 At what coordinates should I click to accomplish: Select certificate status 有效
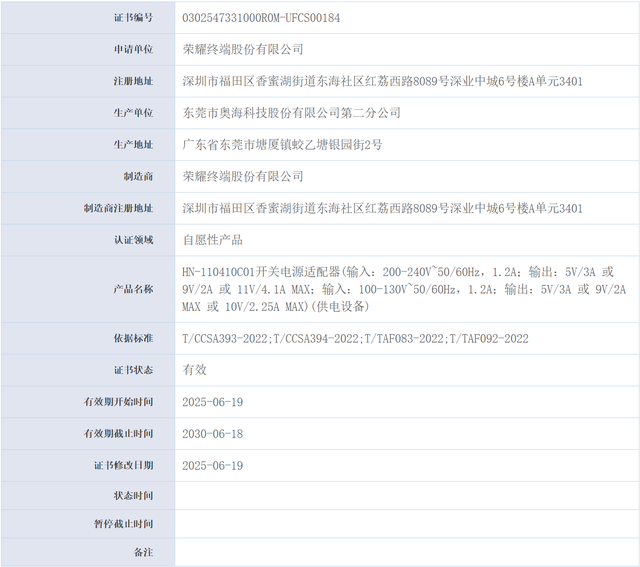(195, 370)
